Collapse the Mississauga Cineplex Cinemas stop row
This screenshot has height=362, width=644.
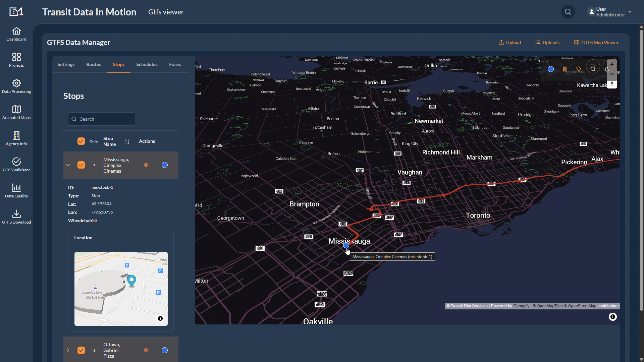click(68, 165)
